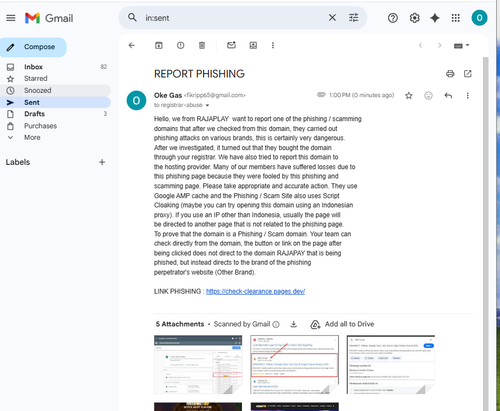The width and height of the screenshot is (500, 411).
Task: Add an emoji reaction to message
Action: 428,96
